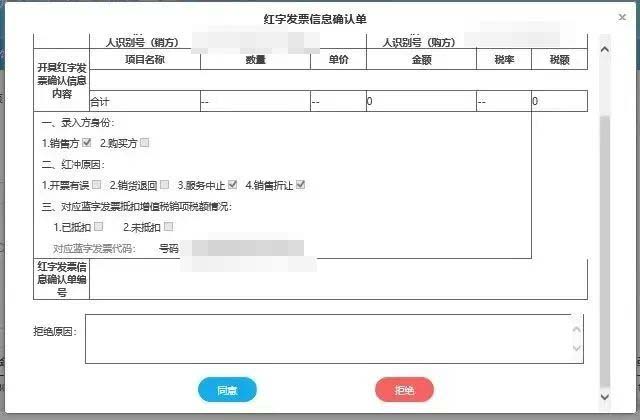Click the dialog vertical scrollbar thumb
The height and width of the screenshot is (420, 640).
pyautogui.click(x=605, y=251)
